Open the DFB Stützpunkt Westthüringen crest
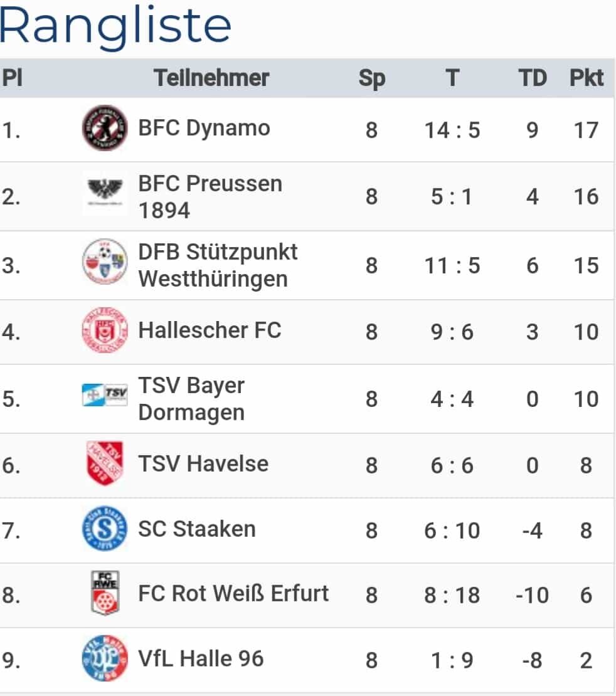Viewport: 616px width, 696px height. tap(105, 261)
